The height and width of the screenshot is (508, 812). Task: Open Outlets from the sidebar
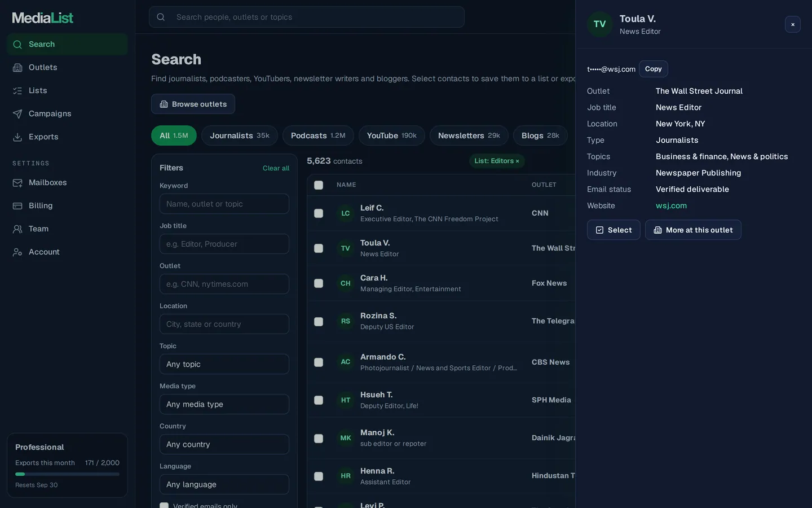click(x=67, y=67)
